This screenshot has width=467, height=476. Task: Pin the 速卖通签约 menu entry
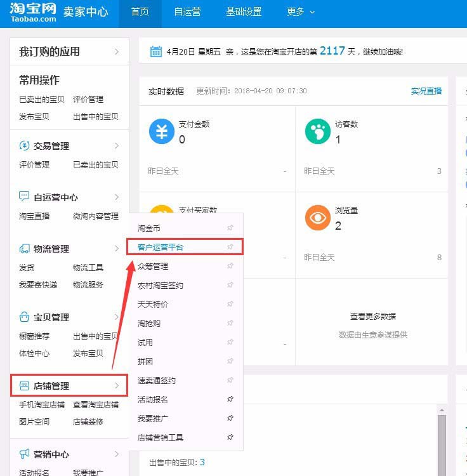click(230, 380)
